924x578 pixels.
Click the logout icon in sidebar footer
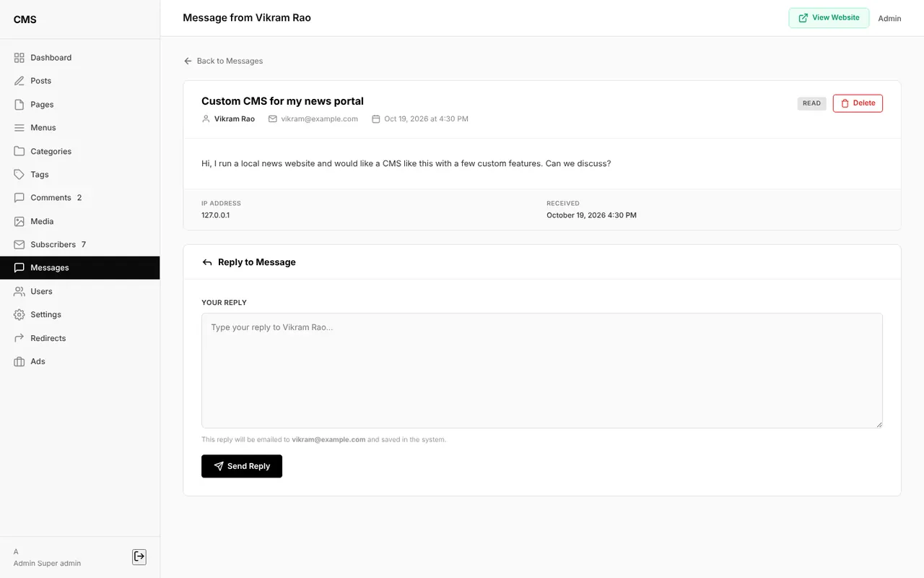click(139, 556)
